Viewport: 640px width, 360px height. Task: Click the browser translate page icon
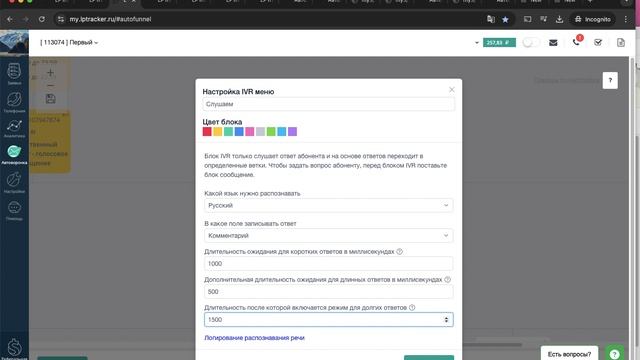coord(491,19)
